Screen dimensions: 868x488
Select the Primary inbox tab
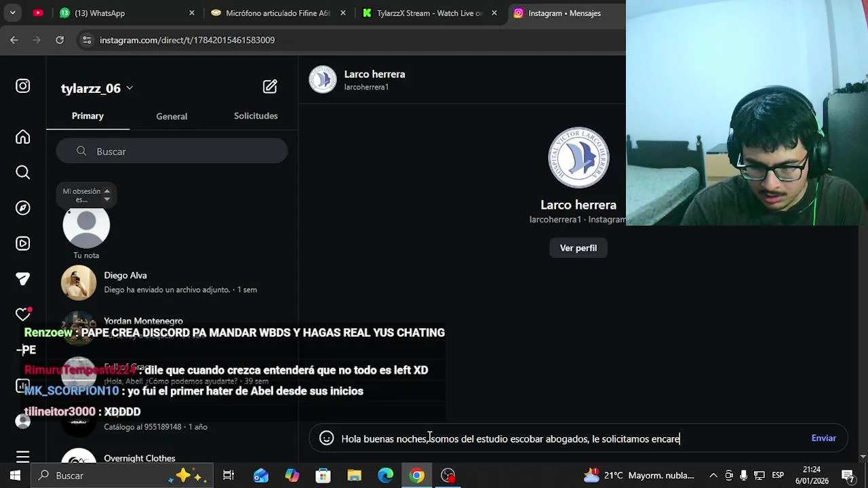[x=87, y=116]
